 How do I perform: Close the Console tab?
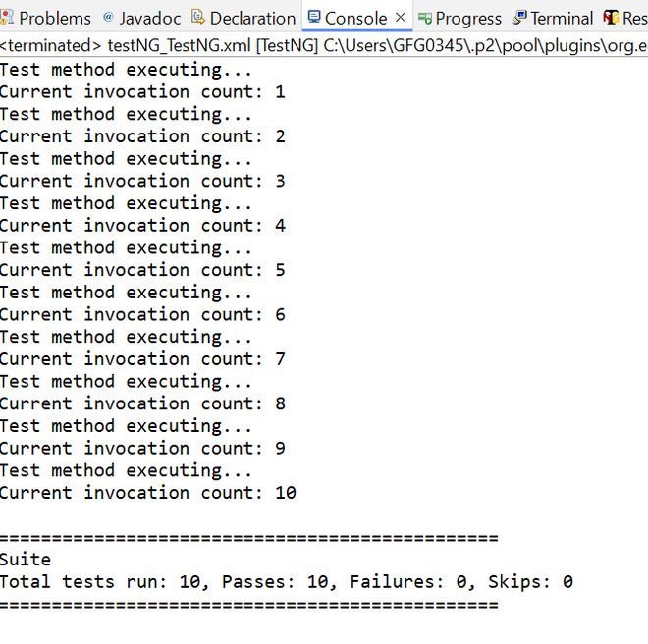[x=400, y=18]
